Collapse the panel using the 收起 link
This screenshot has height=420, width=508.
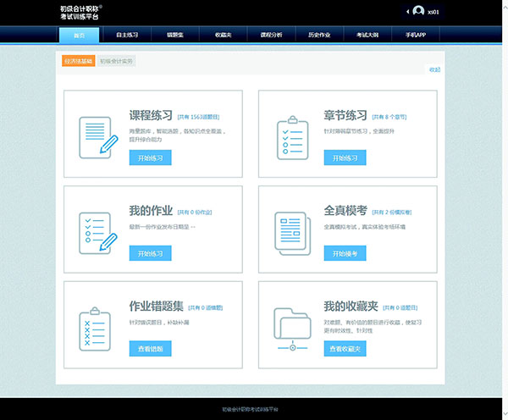[x=434, y=69]
